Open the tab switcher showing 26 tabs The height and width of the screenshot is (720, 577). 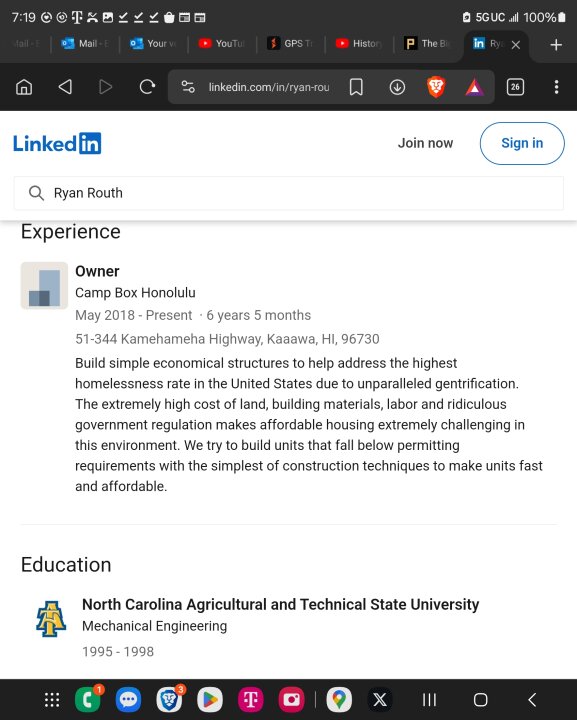coord(515,87)
